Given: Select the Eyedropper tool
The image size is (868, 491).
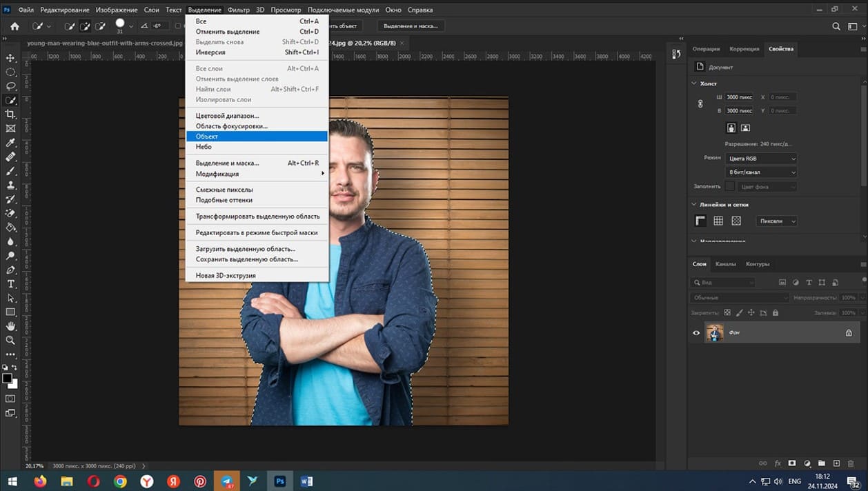Looking at the screenshot, I should (x=10, y=143).
